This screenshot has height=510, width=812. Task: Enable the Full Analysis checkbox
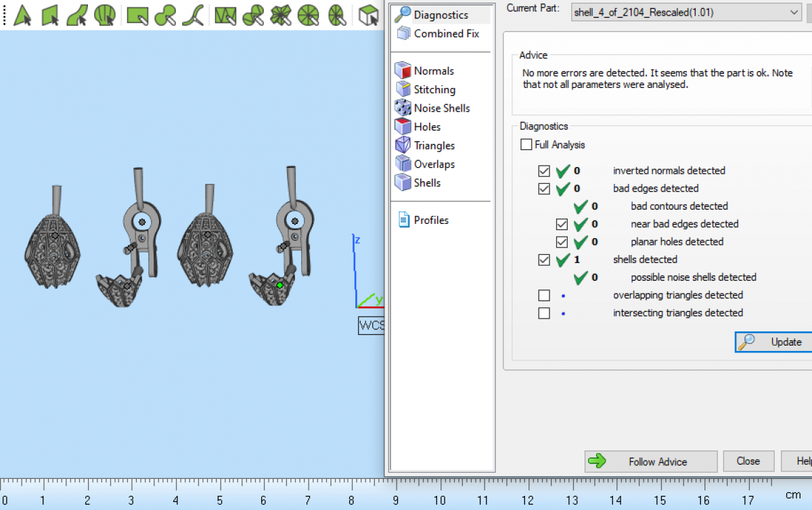coord(526,145)
